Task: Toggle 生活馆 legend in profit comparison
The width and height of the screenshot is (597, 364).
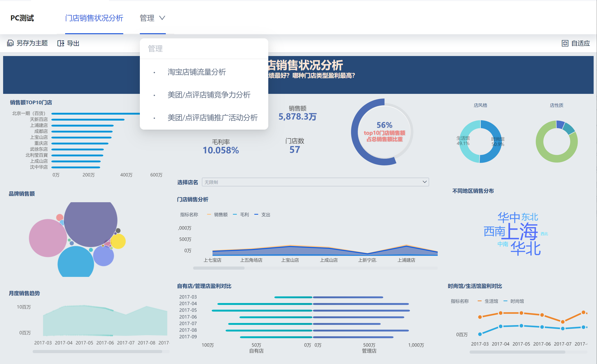Action: tap(491, 301)
